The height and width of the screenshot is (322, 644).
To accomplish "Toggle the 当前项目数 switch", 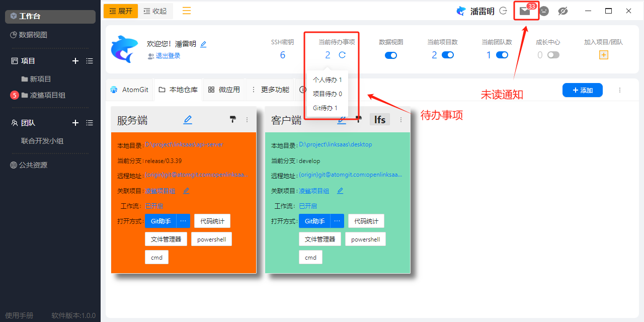I will (448, 55).
